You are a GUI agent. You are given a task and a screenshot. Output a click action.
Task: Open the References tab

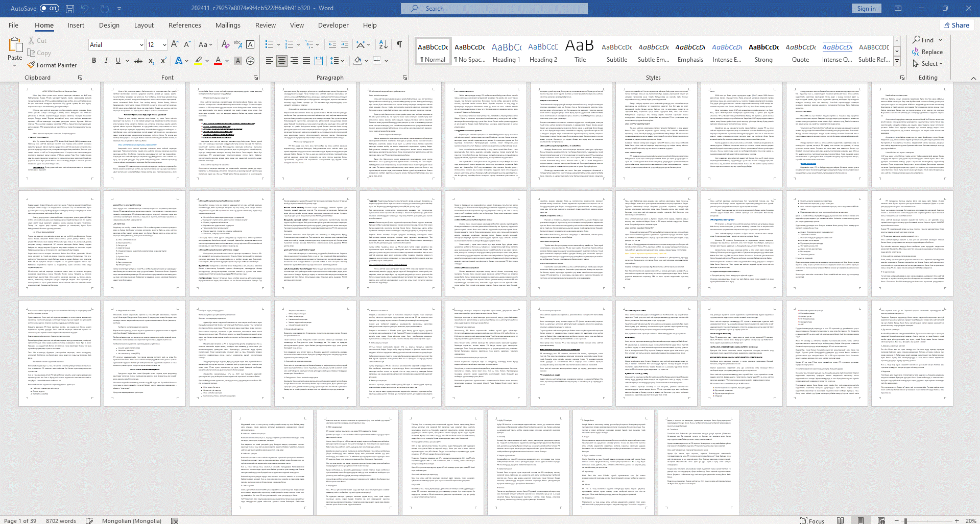point(185,25)
